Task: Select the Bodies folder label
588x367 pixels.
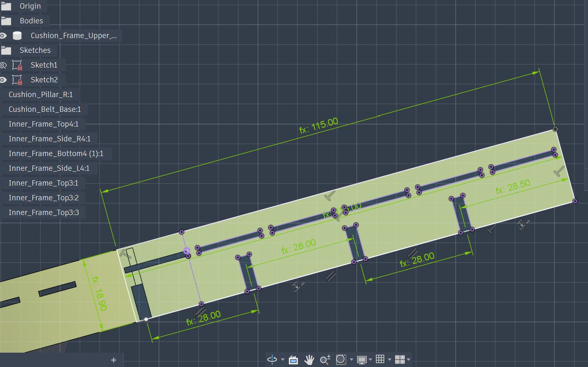Action: (32, 21)
